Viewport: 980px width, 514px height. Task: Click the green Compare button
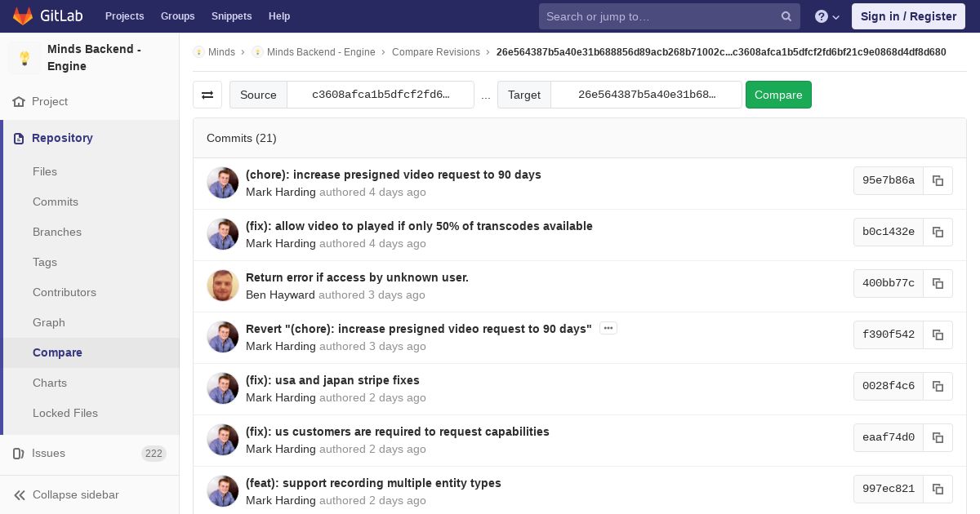point(778,95)
